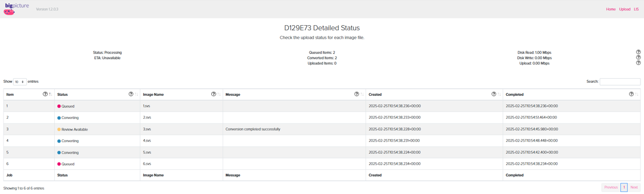The height and width of the screenshot is (194, 644).
Task: Focus the table Search field
Action: click(x=620, y=82)
